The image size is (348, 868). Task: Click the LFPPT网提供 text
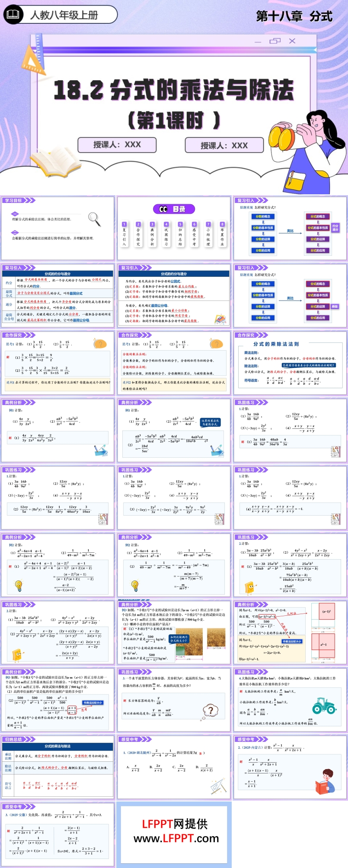175,824
